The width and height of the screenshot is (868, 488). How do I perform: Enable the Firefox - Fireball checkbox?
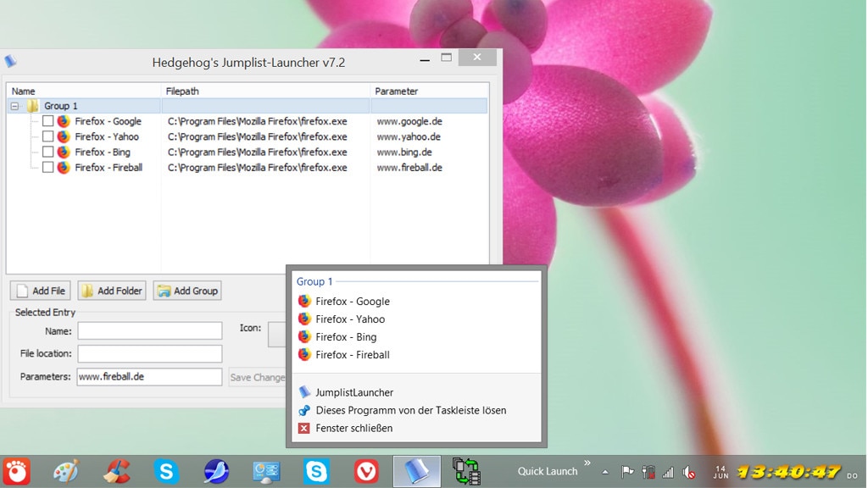click(x=48, y=167)
